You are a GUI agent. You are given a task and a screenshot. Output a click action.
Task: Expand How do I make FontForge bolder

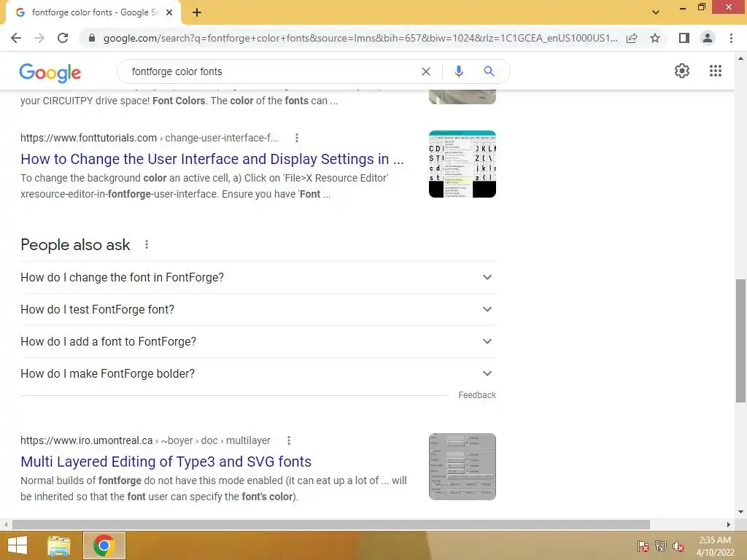pos(258,373)
